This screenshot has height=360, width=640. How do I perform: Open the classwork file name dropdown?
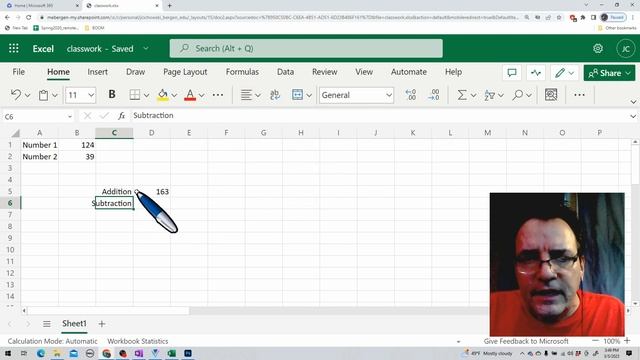click(x=146, y=49)
